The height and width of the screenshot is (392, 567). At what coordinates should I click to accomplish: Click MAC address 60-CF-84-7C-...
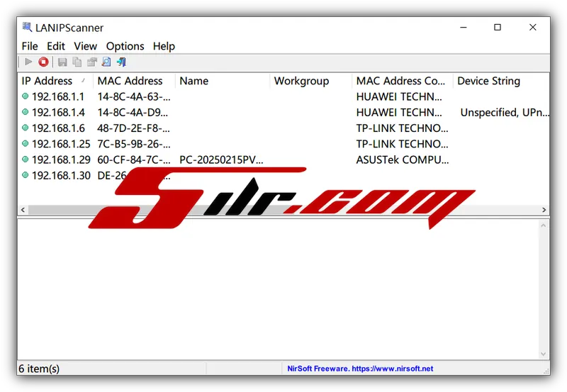click(134, 159)
